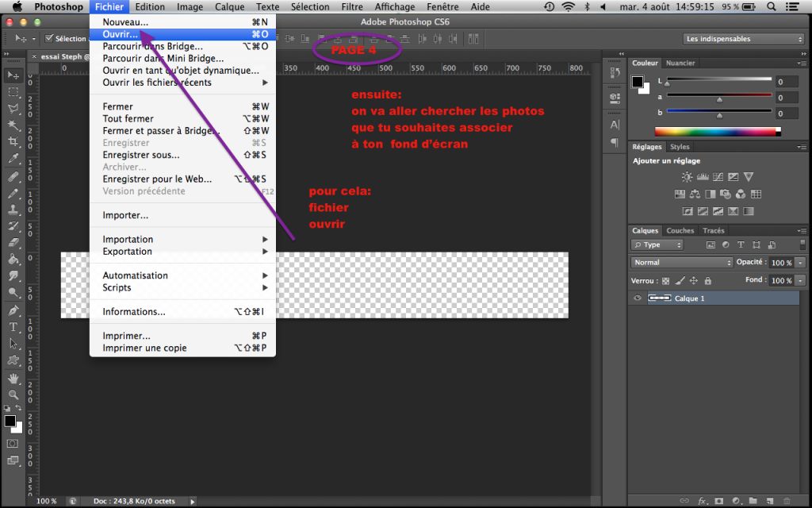Switch to the Couches tab
The image size is (812, 508).
680,231
